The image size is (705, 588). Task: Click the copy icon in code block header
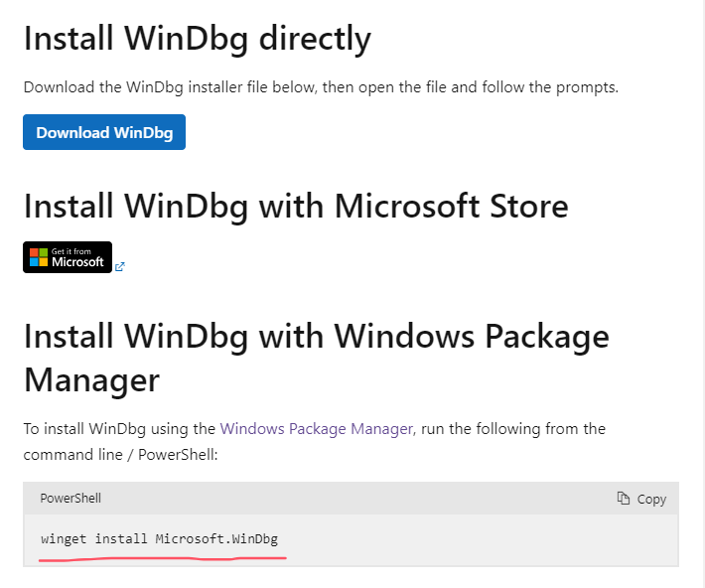click(x=624, y=498)
